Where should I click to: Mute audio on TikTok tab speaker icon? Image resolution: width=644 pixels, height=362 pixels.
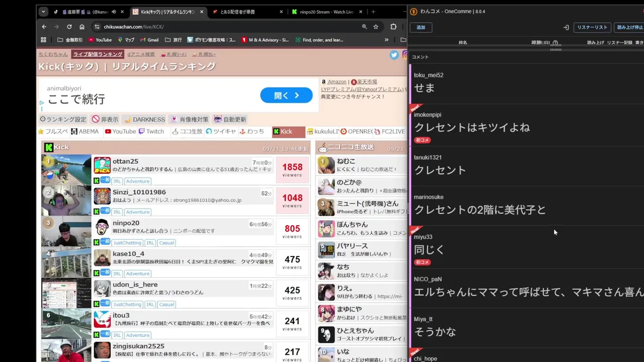pyautogui.click(x=114, y=12)
